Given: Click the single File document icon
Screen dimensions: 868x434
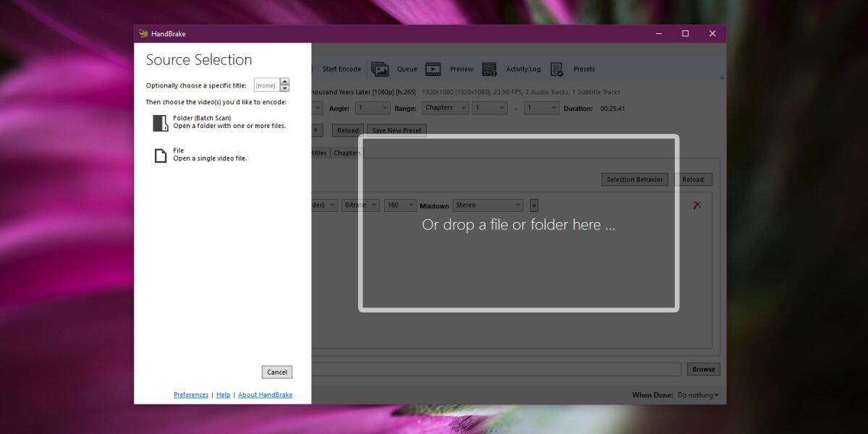Looking at the screenshot, I should click(161, 155).
